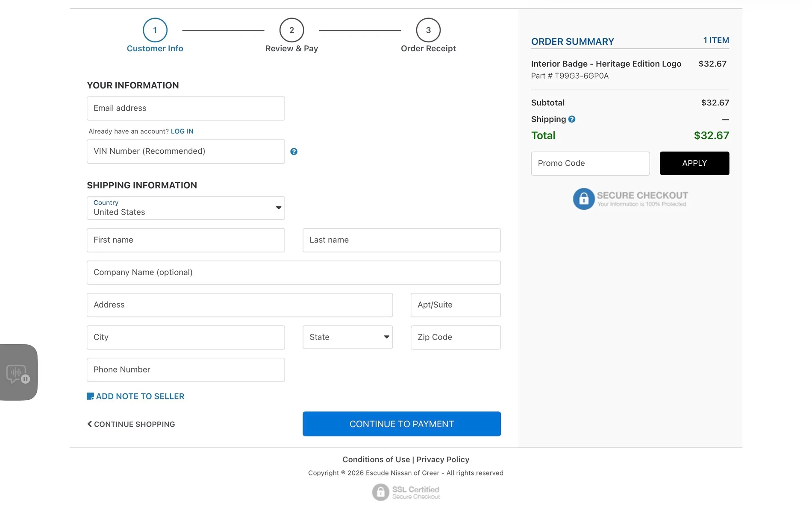Click the note icon beside Add Note to Seller
Viewport: 812px width, 507px height.
(x=90, y=396)
